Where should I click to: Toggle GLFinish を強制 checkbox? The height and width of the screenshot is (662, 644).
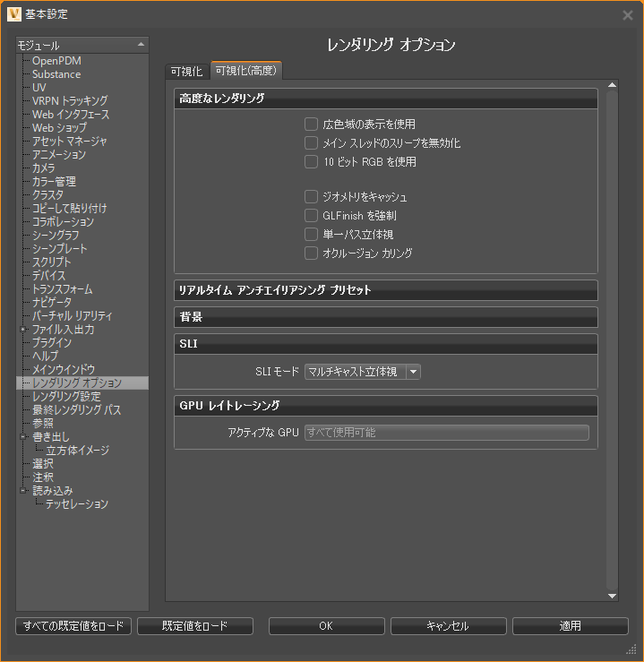click(311, 215)
